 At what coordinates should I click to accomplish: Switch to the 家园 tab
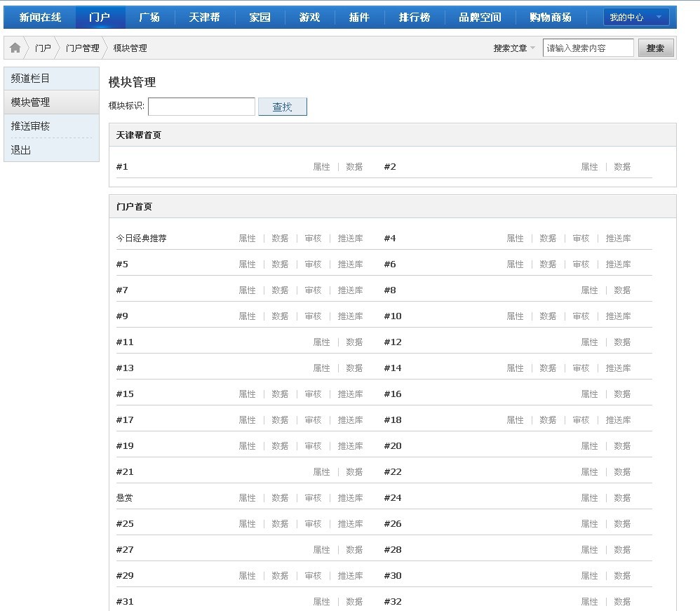(x=260, y=18)
